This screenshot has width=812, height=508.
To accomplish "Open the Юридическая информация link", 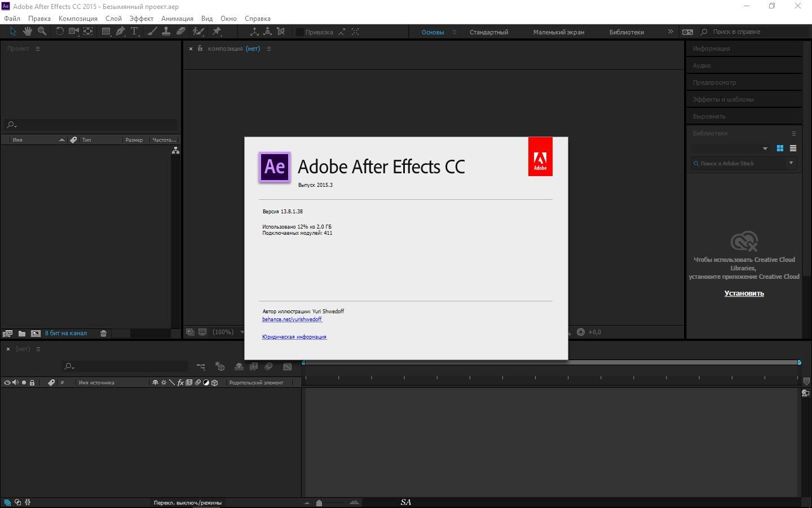I will point(294,337).
